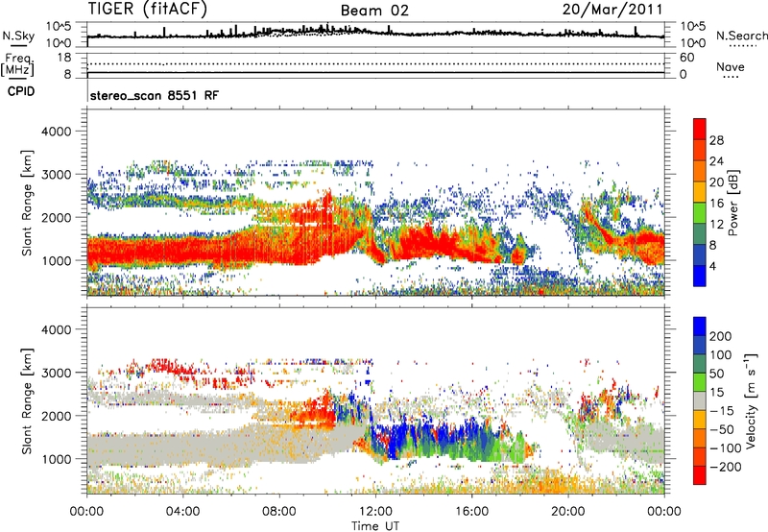
Task: Click the 'Velocity [m s-1]' color bar label
Action: pyautogui.click(x=751, y=400)
